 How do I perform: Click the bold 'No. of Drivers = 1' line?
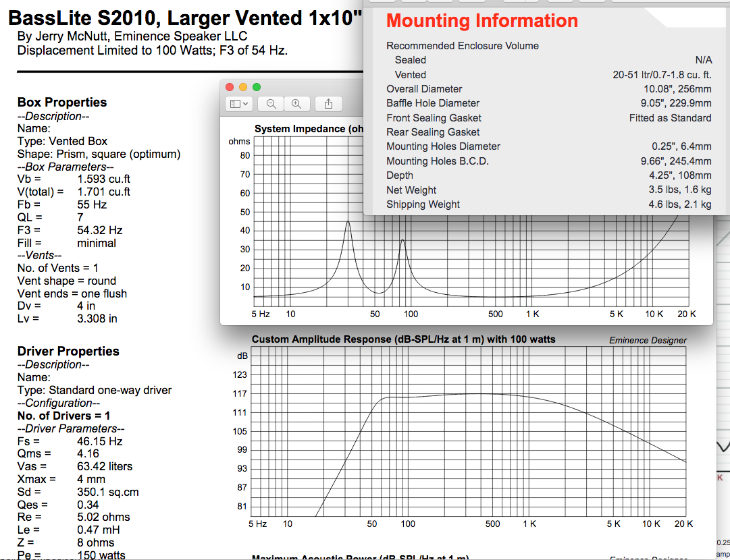point(63,416)
